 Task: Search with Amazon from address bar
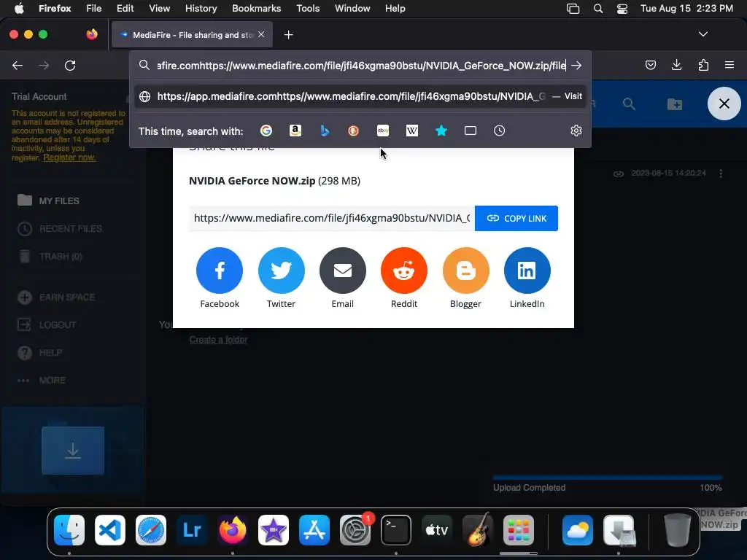point(295,131)
